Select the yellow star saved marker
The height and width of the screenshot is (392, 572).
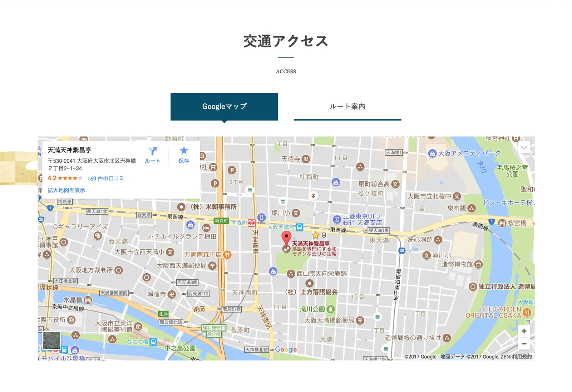tap(315, 235)
